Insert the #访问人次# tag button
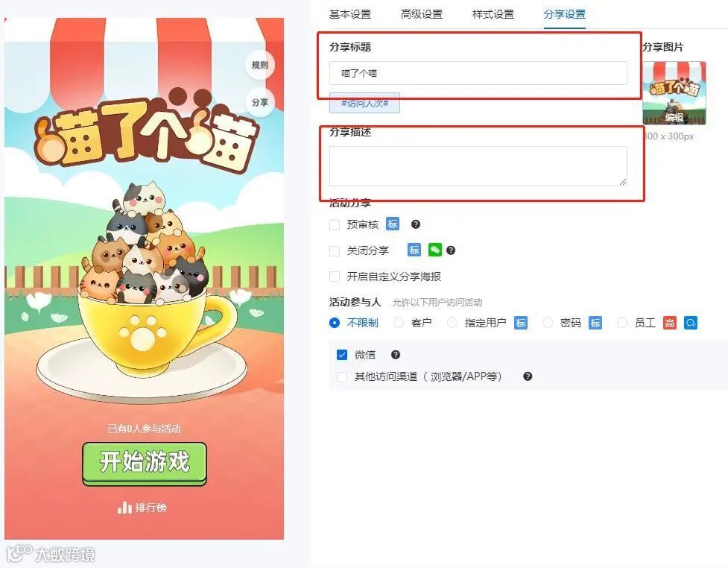Screen dimensions: 728x568 tap(364, 103)
